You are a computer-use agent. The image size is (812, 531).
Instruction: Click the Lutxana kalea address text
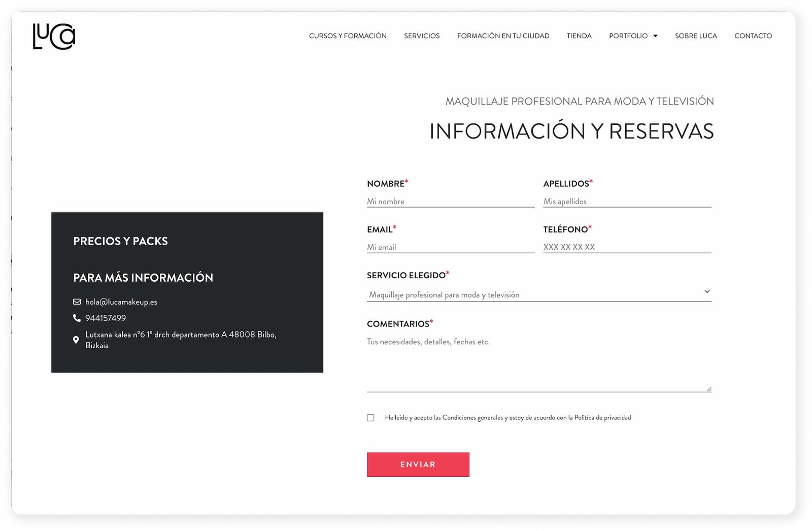click(x=181, y=340)
